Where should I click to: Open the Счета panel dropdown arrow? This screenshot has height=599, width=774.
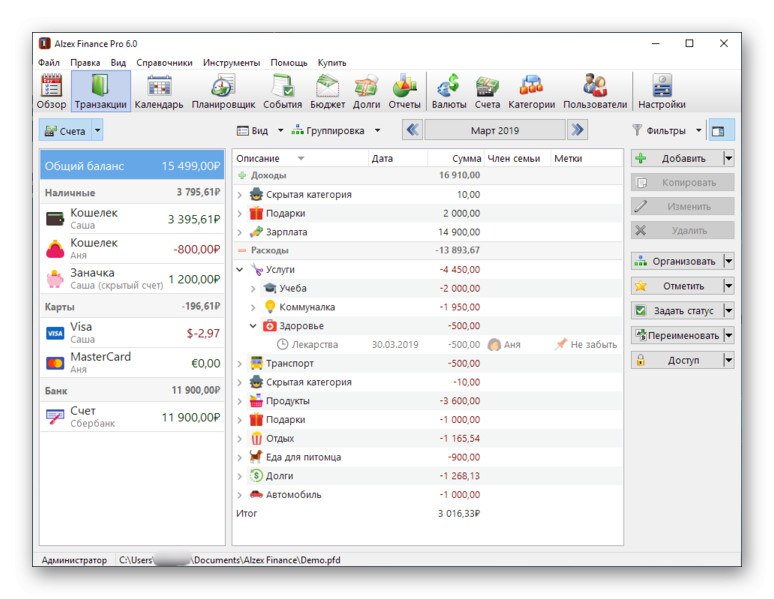pos(97,131)
